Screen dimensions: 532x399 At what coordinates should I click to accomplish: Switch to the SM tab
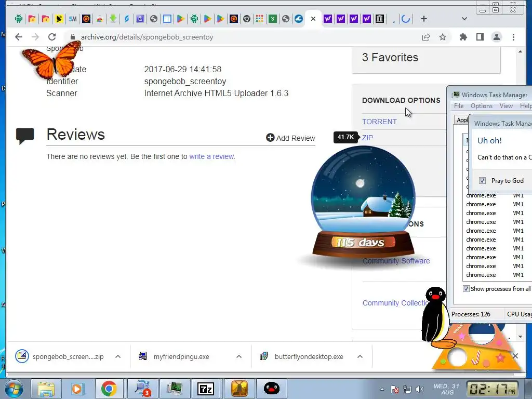[x=73, y=19]
